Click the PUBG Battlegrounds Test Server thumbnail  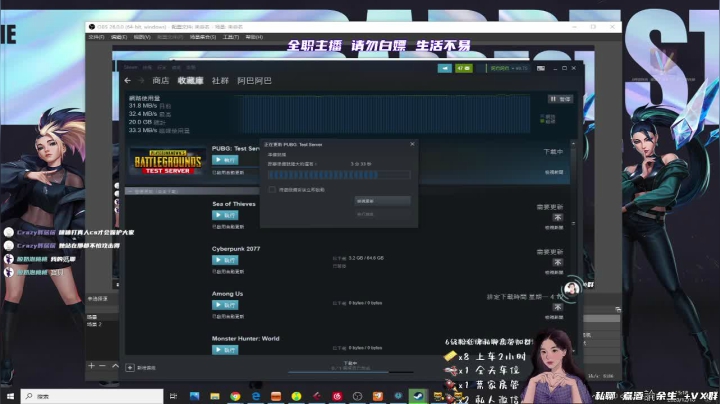(x=168, y=161)
